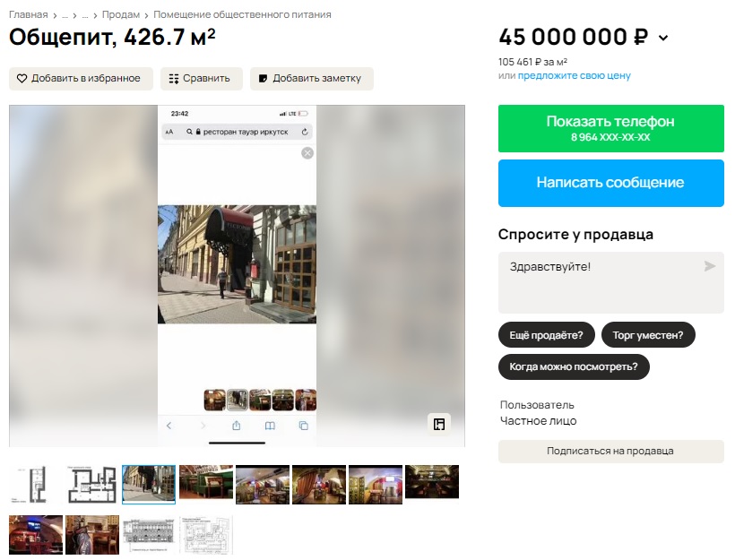Click the Подписаться на продавца button
This screenshot has width=735, height=560.
(610, 451)
